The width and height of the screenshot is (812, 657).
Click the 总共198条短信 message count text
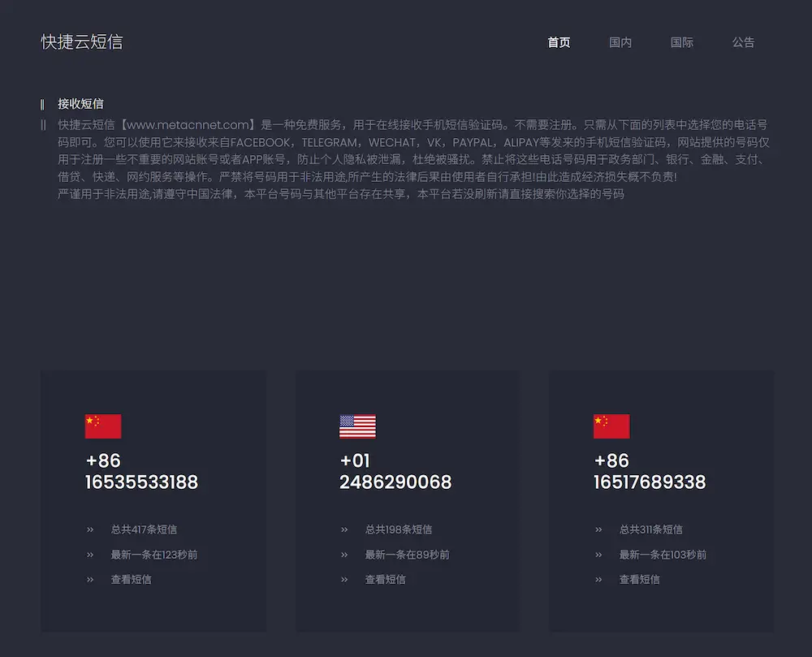click(398, 529)
